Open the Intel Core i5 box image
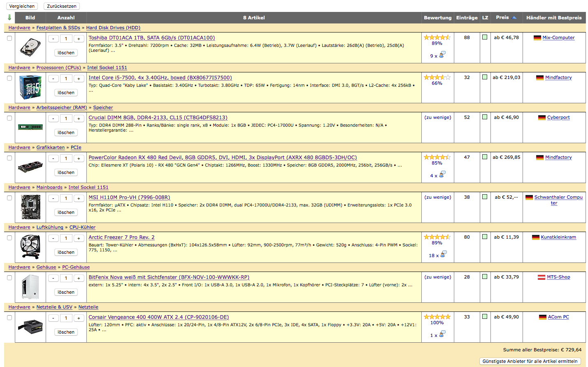 click(x=30, y=87)
